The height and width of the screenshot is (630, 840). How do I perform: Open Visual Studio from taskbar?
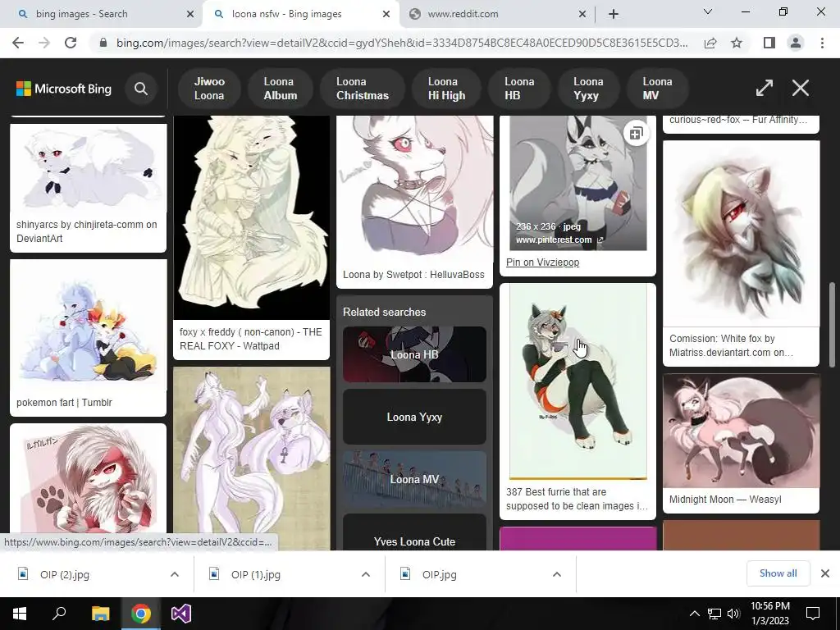point(181,614)
